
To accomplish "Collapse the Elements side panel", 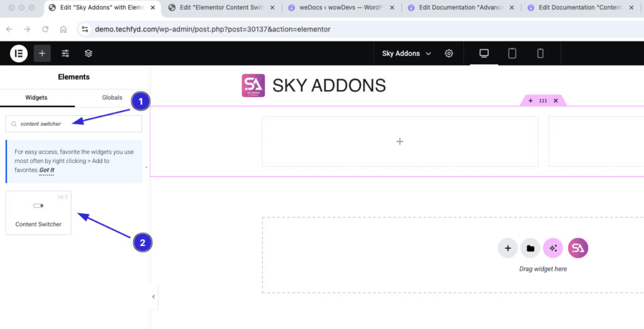I will click(153, 296).
